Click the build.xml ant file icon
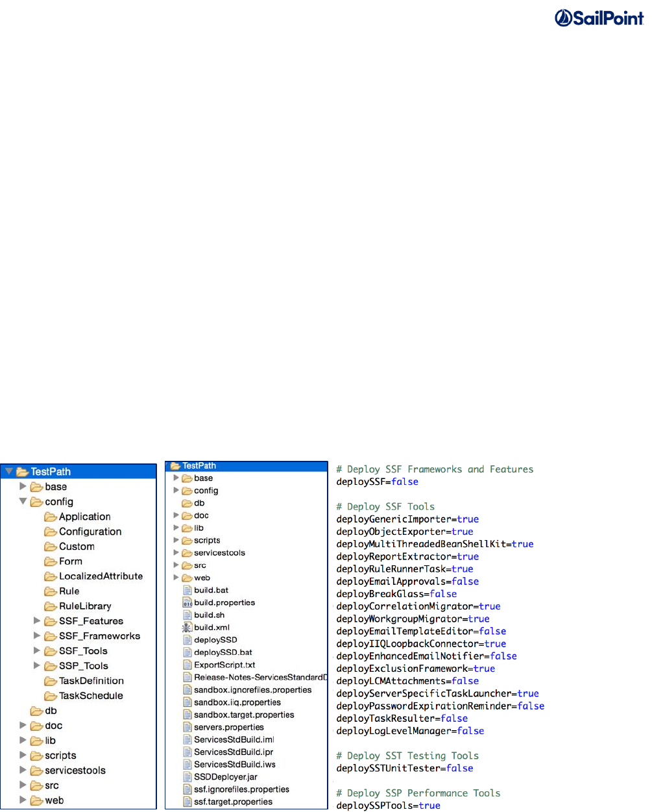The image size is (652, 812). pyautogui.click(x=187, y=628)
